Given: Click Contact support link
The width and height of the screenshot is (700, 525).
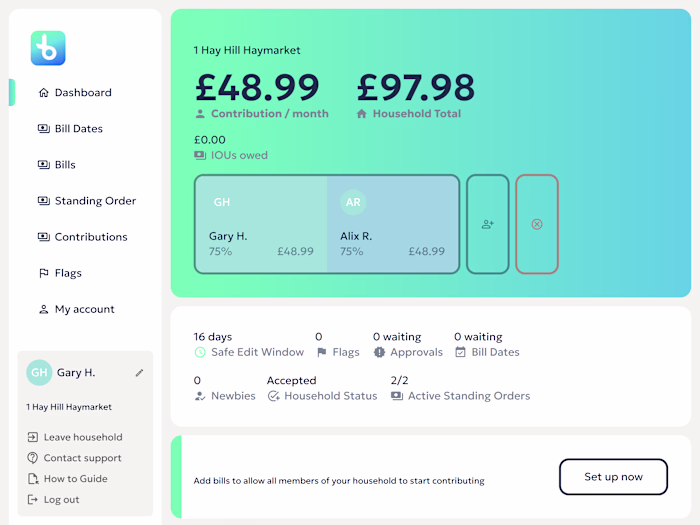Looking at the screenshot, I should click(x=82, y=458).
